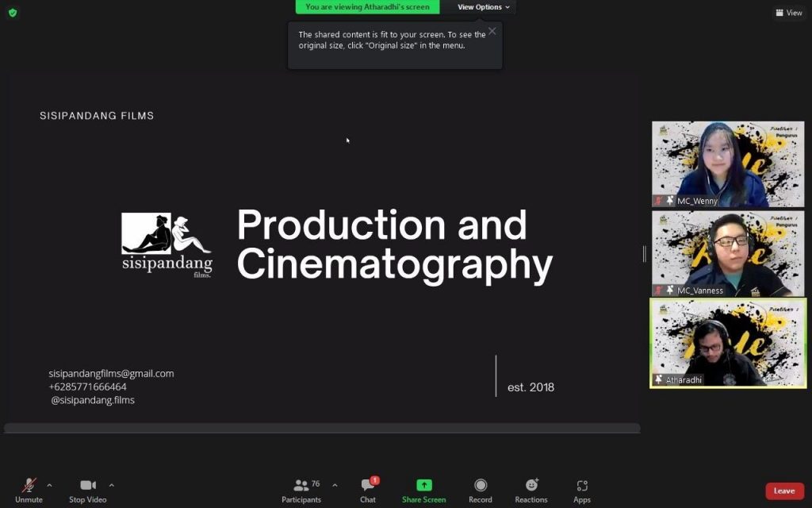Click the SISIPANDANG FILMS header text

coord(97,116)
